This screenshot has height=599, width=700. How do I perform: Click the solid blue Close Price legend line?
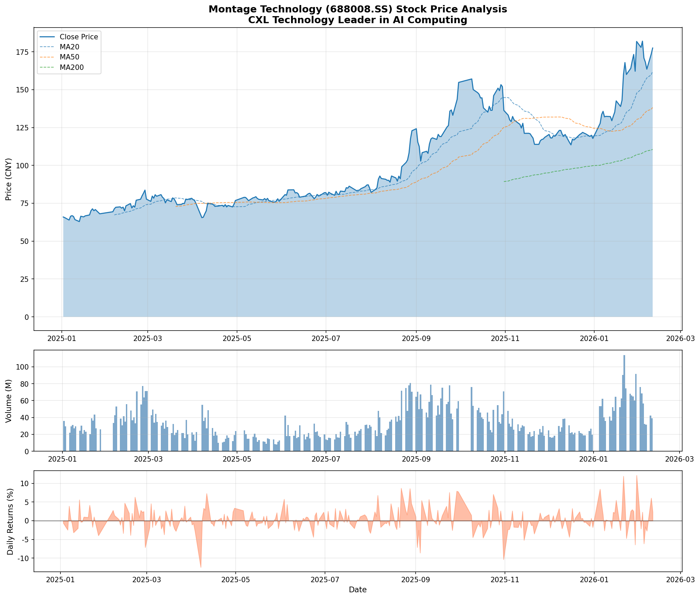pos(47,37)
